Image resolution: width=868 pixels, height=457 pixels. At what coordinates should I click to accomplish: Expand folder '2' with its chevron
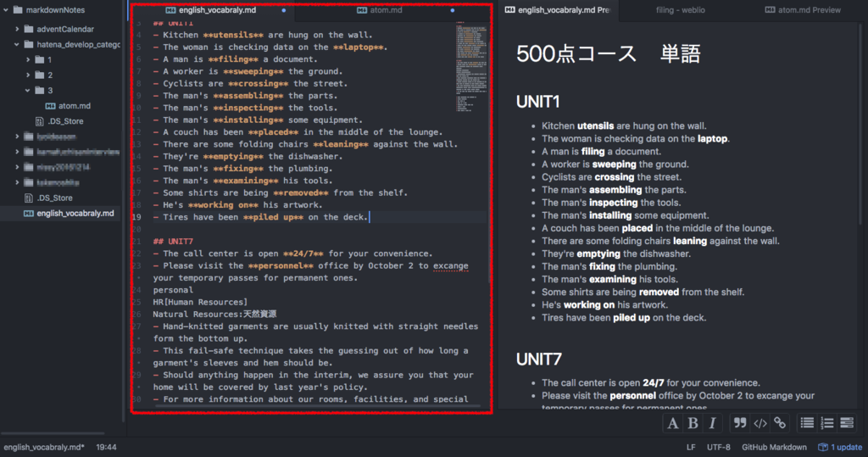tap(28, 75)
